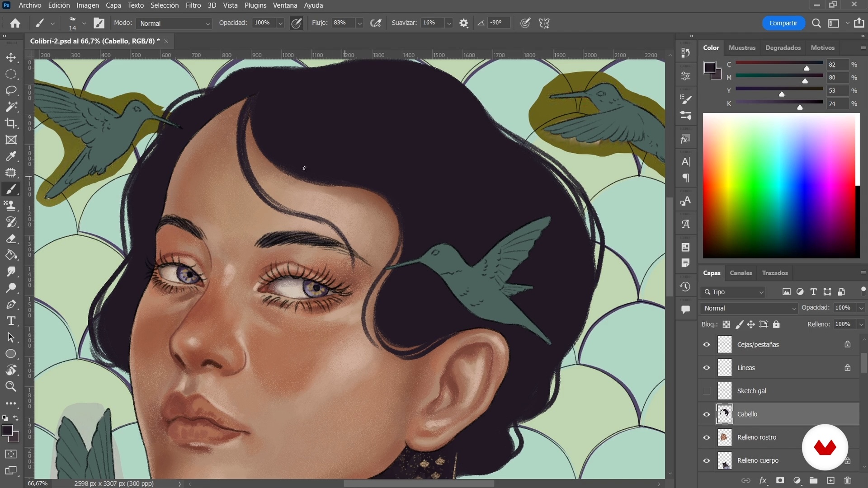This screenshot has width=868, height=488.
Task: Select the Cabello layer name
Action: coord(747,414)
